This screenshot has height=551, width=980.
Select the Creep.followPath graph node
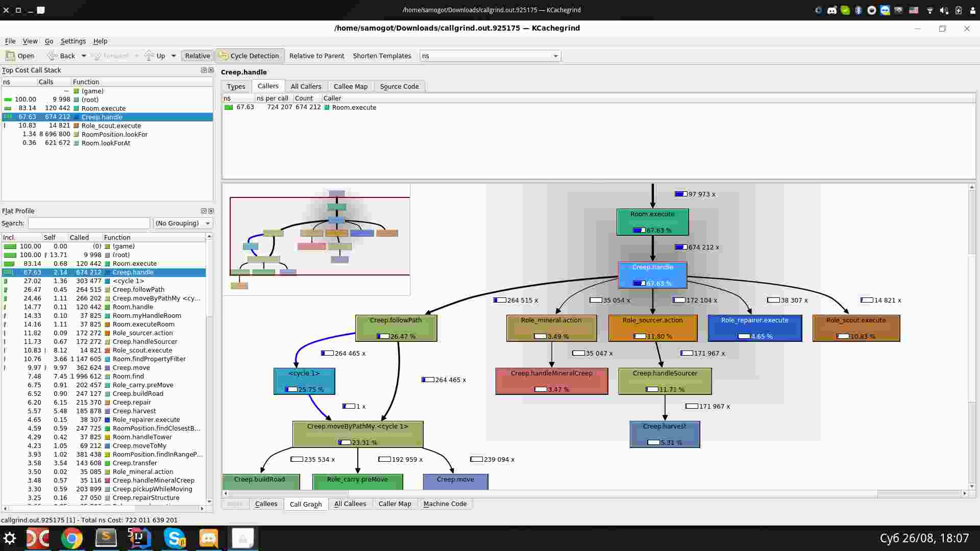(x=396, y=328)
